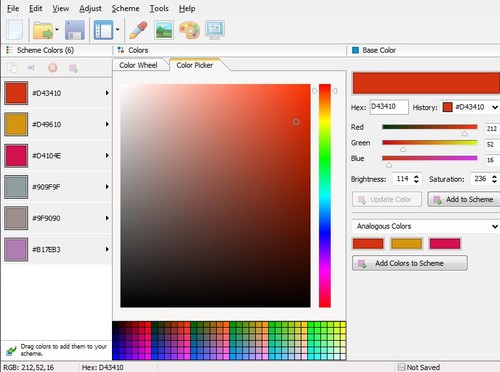The image size is (500, 372).
Task: Click the Scheme Colors panel header icon
Action: coord(9,50)
